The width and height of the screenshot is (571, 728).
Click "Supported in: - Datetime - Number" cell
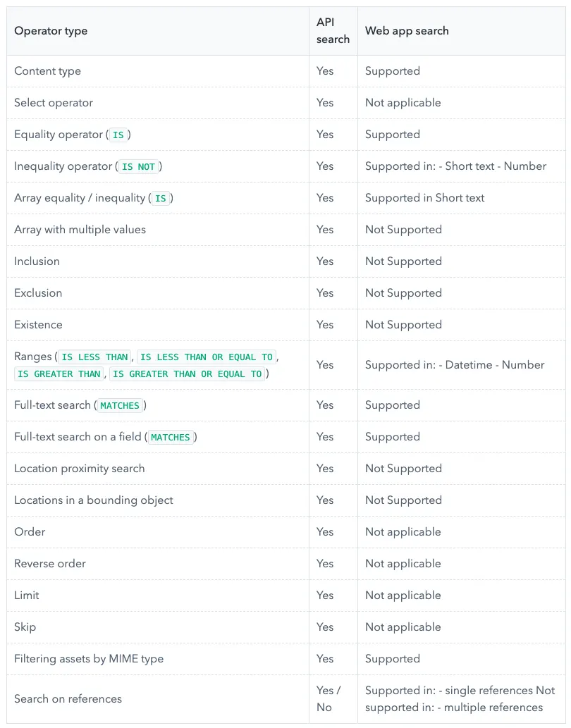click(x=455, y=365)
